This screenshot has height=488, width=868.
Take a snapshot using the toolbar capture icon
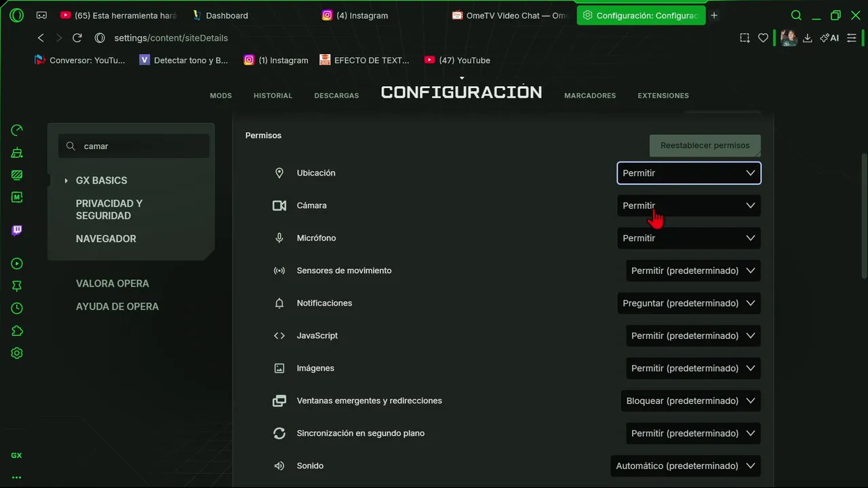coord(745,38)
